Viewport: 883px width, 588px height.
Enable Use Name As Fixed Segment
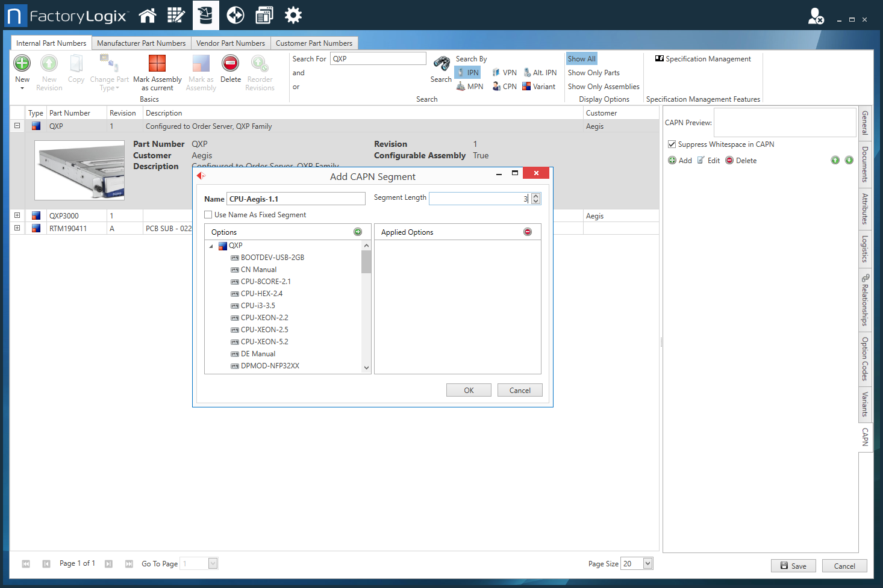(x=208, y=214)
